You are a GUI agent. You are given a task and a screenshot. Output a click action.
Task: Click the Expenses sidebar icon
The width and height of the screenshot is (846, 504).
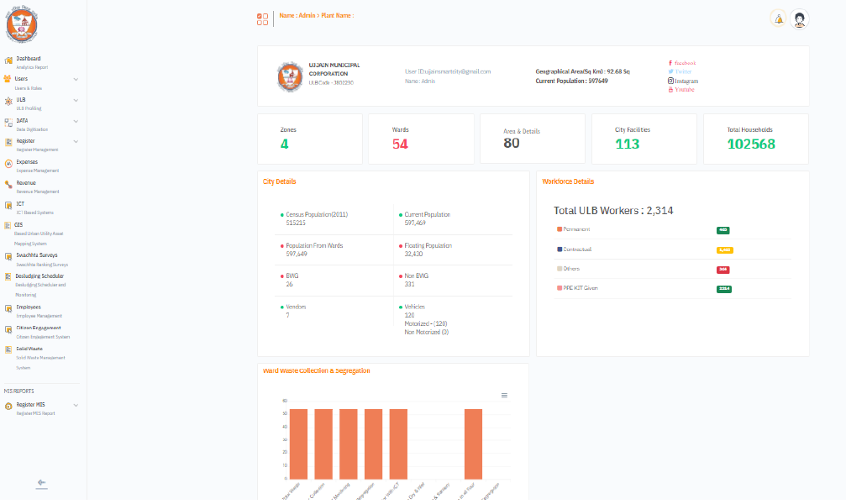coord(8,164)
